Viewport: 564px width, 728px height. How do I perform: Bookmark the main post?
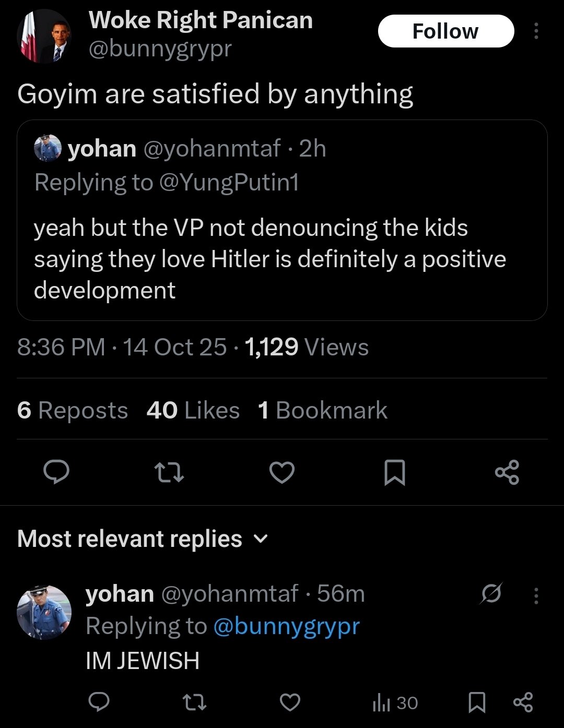coord(394,472)
